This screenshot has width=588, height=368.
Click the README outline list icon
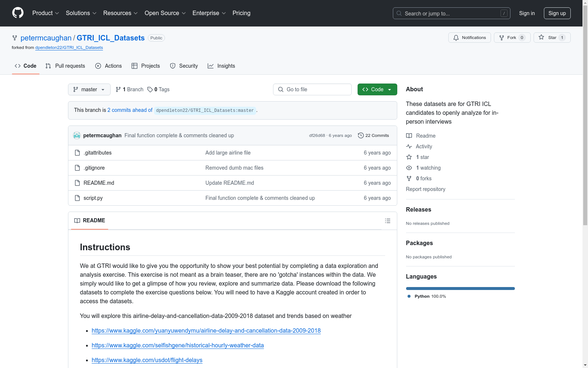click(387, 221)
